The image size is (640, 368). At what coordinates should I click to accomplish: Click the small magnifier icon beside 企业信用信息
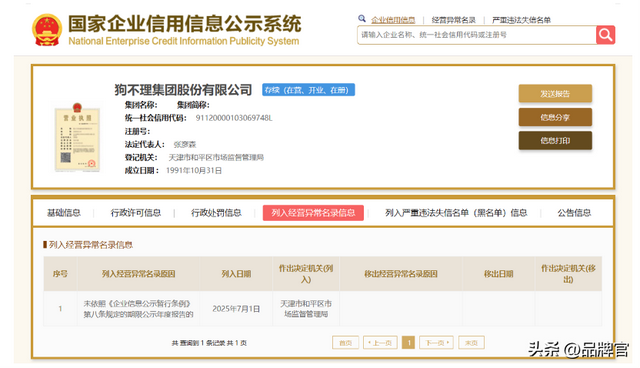pyautogui.click(x=362, y=18)
